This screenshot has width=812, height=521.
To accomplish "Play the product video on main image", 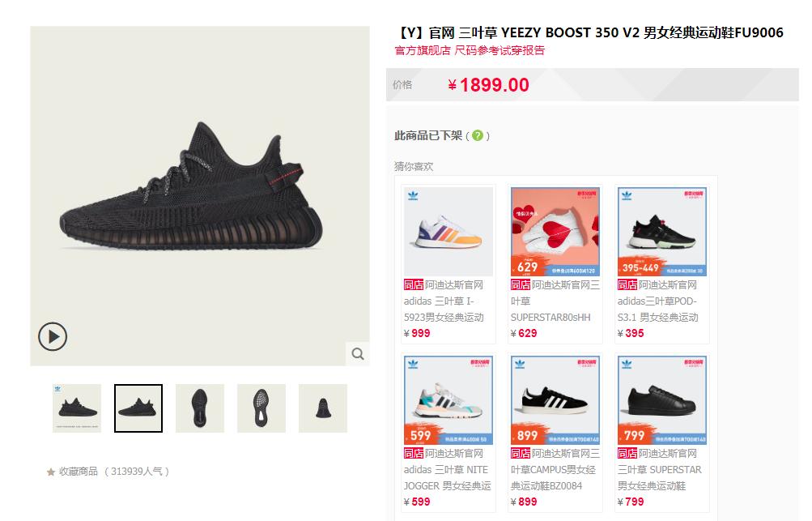I will click(53, 336).
